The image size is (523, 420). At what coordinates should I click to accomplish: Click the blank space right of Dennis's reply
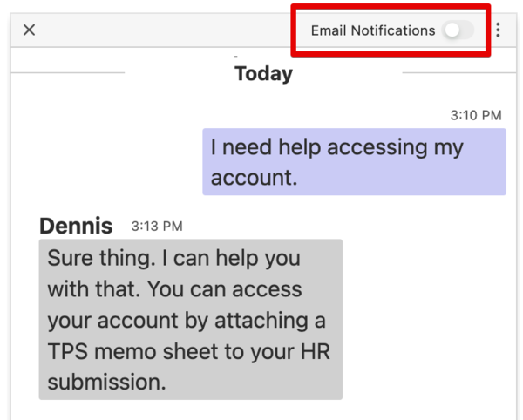[x=427, y=320]
